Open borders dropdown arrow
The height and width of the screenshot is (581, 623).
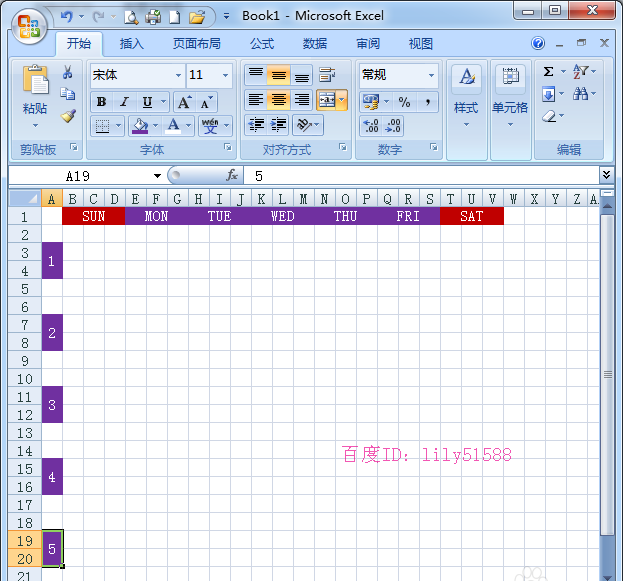pyautogui.click(x=118, y=126)
